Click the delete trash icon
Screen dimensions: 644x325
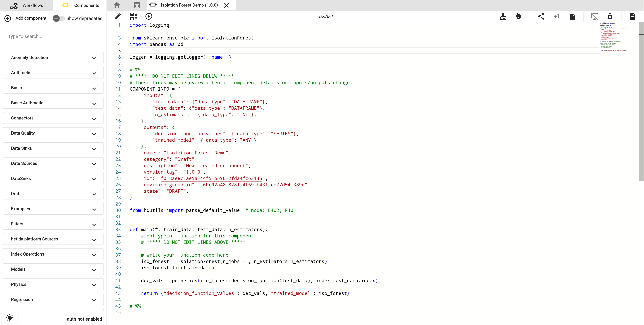[610, 16]
